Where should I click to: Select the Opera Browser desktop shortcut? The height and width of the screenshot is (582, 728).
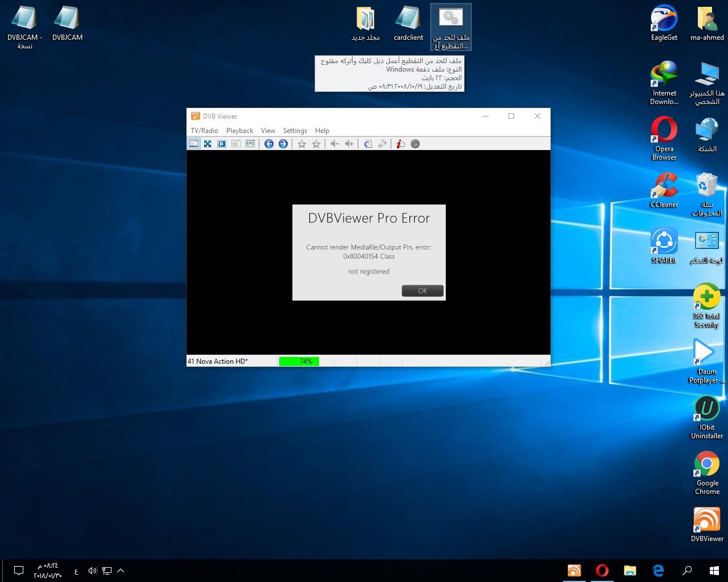(x=664, y=139)
